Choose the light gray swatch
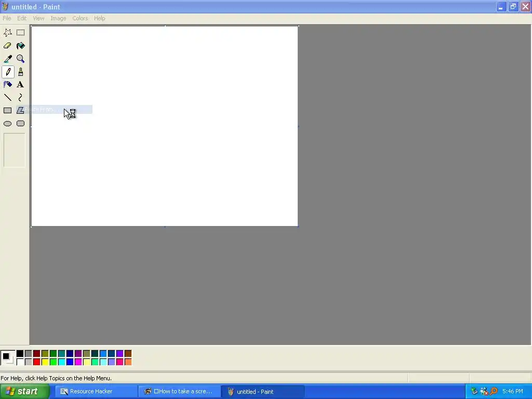This screenshot has height=399, width=532. tap(29, 362)
